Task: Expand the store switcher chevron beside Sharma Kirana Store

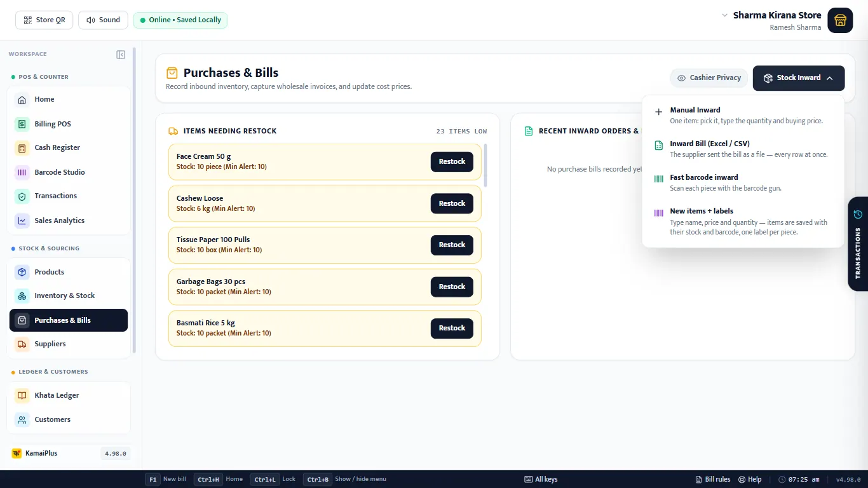Action: pyautogui.click(x=724, y=15)
